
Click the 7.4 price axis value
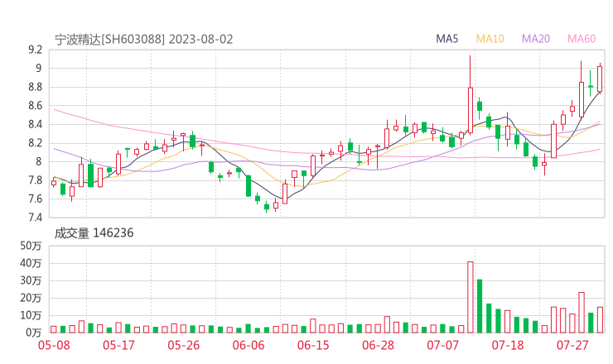click(x=35, y=218)
